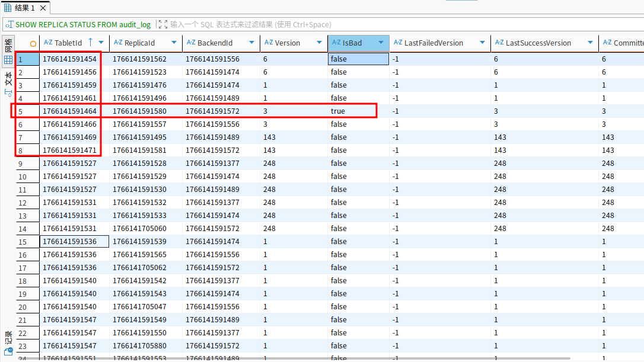The height and width of the screenshot is (362, 644).
Task: Expand BackendId column dropdown arrow
Action: 251,43
